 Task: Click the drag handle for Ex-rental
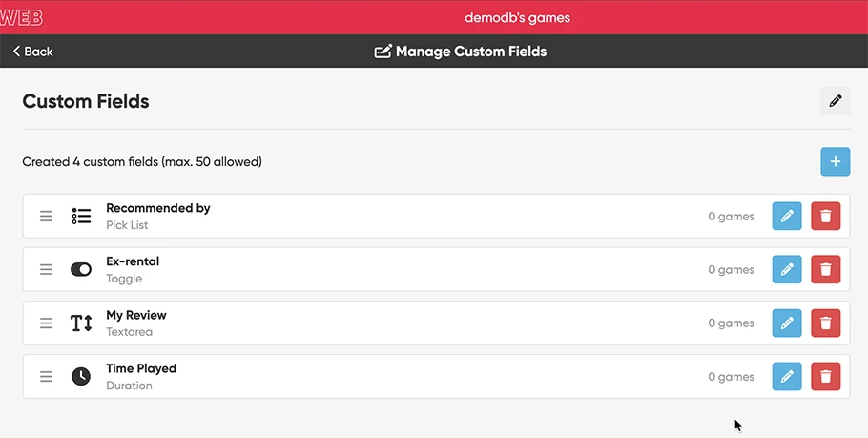pyautogui.click(x=46, y=270)
